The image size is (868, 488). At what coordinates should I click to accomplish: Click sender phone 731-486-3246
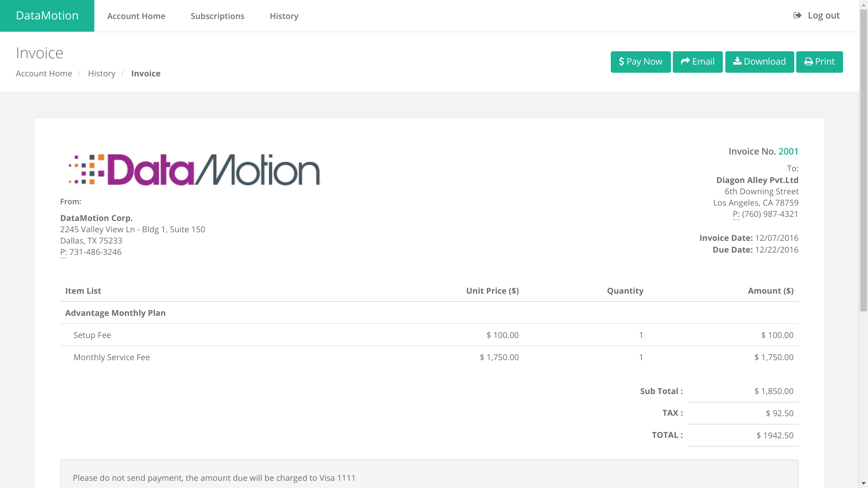click(95, 252)
